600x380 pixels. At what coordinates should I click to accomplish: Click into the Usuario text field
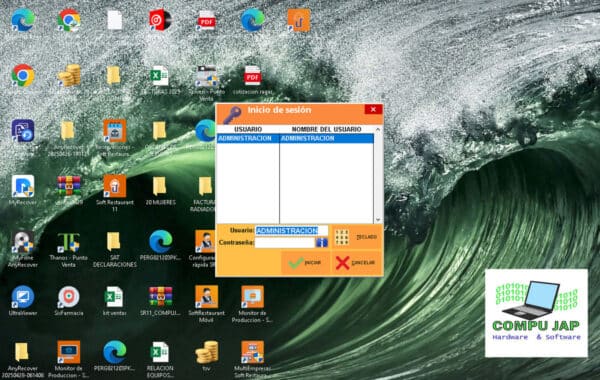pos(291,230)
